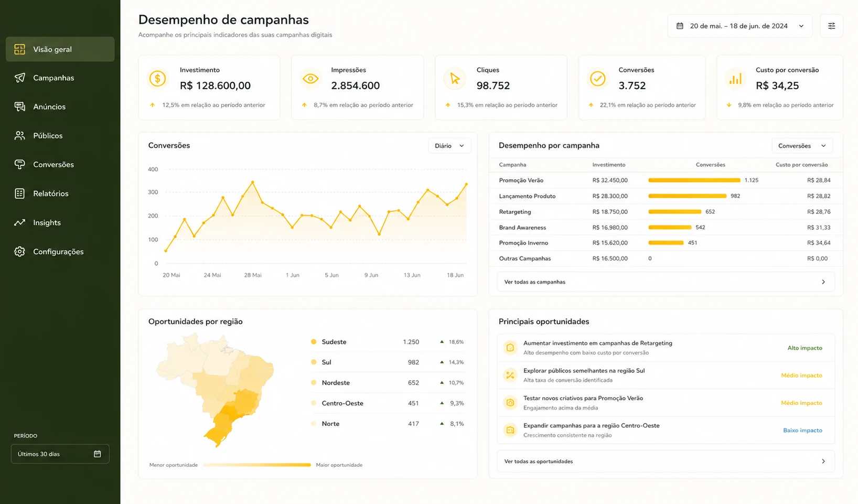
Task: Click the Lançamento Produto conversions bar
Action: tap(687, 196)
